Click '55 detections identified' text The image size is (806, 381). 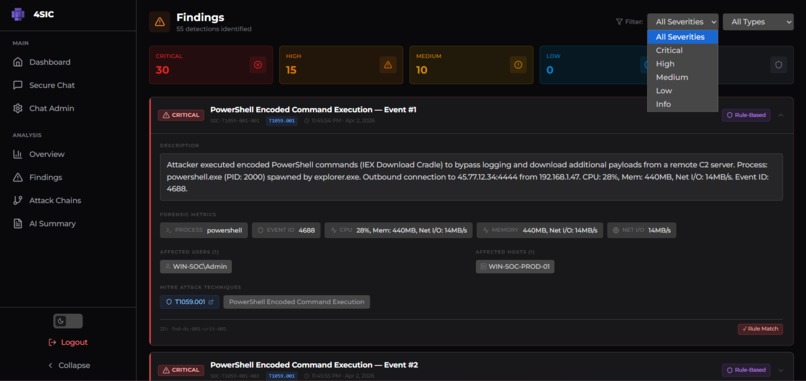[214, 29]
